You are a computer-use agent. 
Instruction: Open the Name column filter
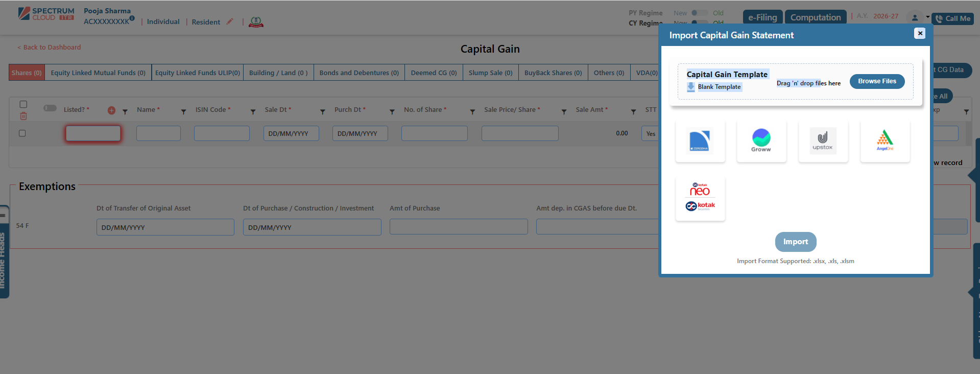(x=183, y=111)
